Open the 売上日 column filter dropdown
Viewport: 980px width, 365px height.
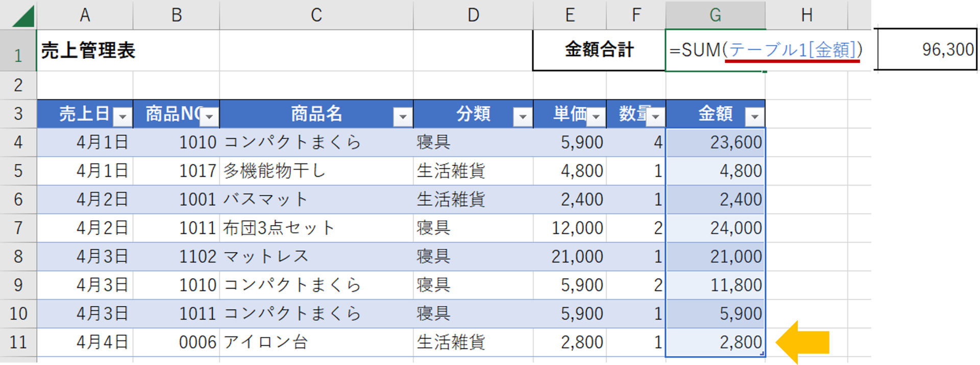point(122,117)
